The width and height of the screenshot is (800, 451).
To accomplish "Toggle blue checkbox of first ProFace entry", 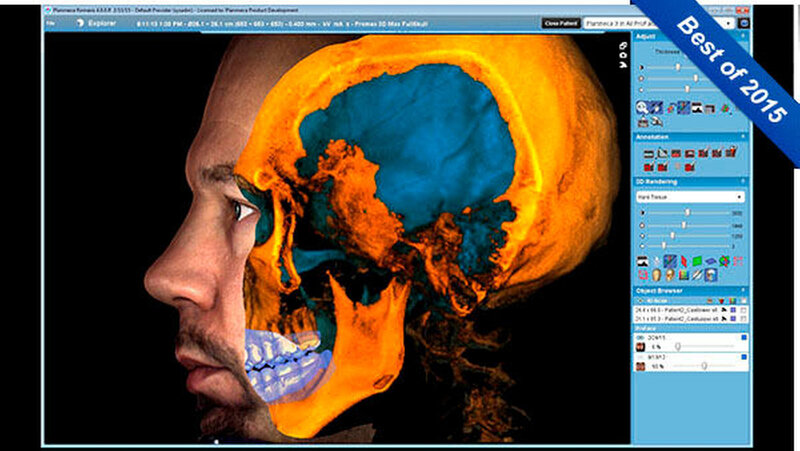I will [744, 338].
